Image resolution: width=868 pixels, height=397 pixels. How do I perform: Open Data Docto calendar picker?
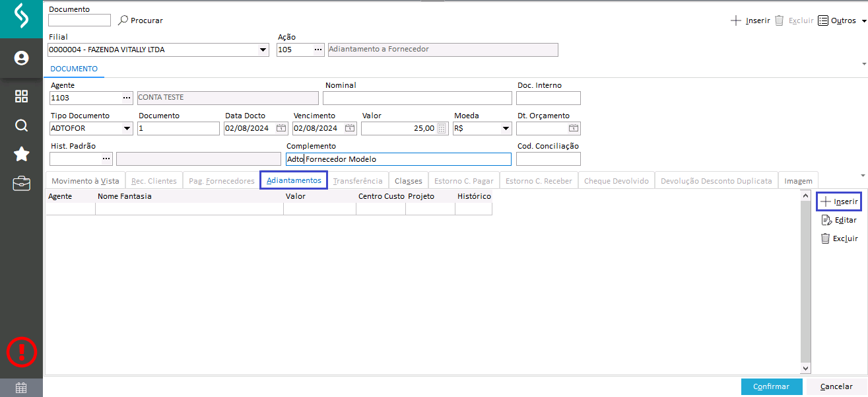click(x=281, y=128)
